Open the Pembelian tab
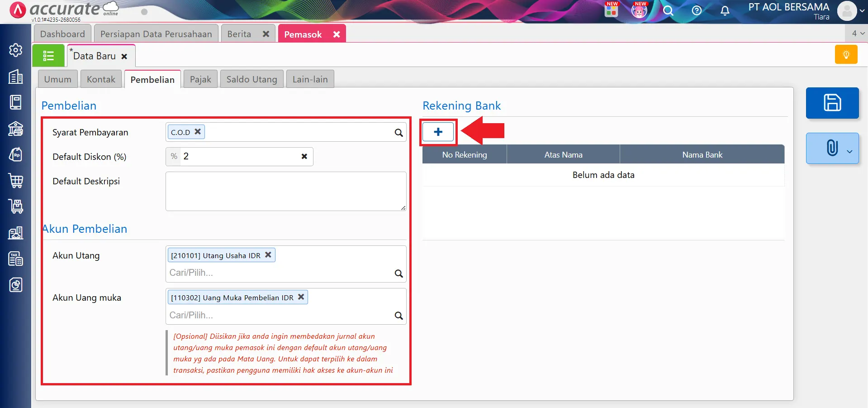 pos(152,80)
